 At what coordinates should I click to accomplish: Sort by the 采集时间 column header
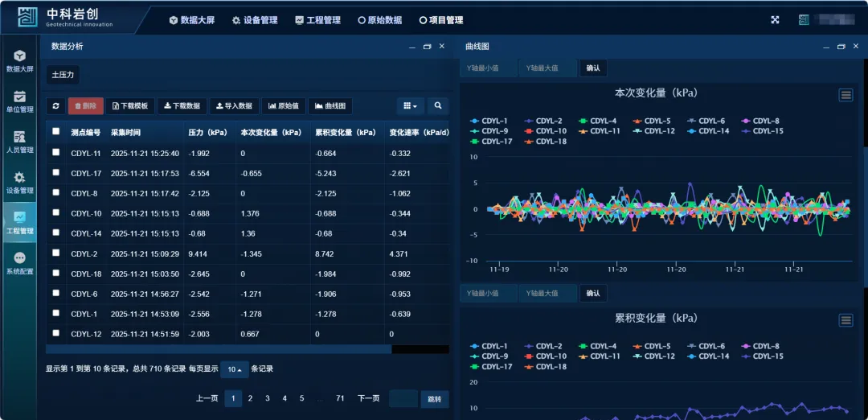(x=125, y=133)
